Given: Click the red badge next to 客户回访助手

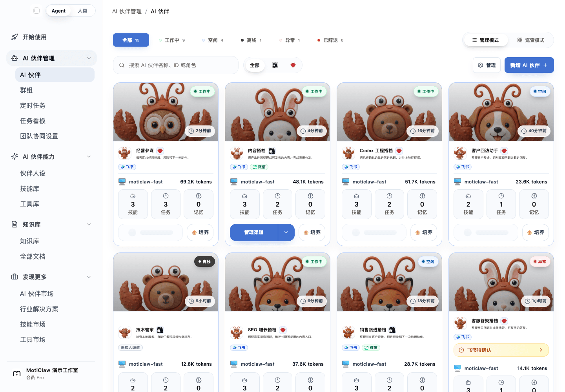Looking at the screenshot, I should click(504, 151).
